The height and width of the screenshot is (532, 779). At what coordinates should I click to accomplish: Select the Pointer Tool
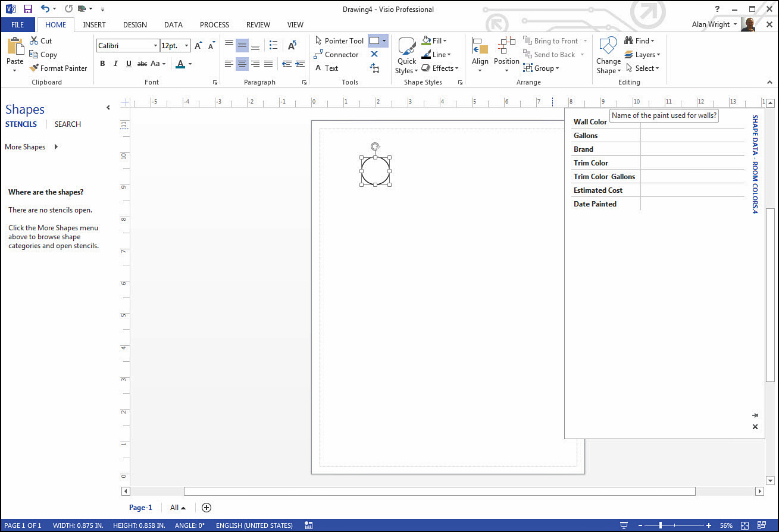(339, 41)
